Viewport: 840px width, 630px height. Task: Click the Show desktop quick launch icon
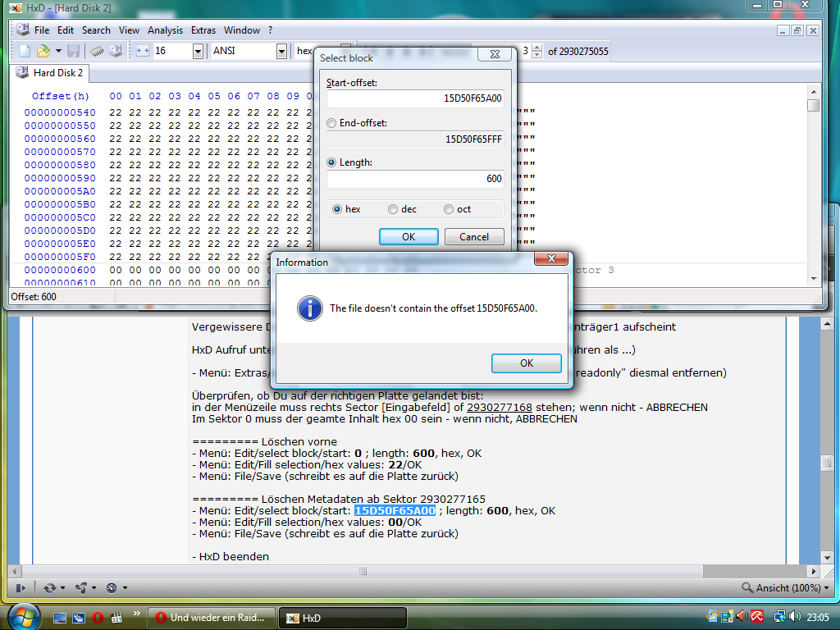pos(59,618)
